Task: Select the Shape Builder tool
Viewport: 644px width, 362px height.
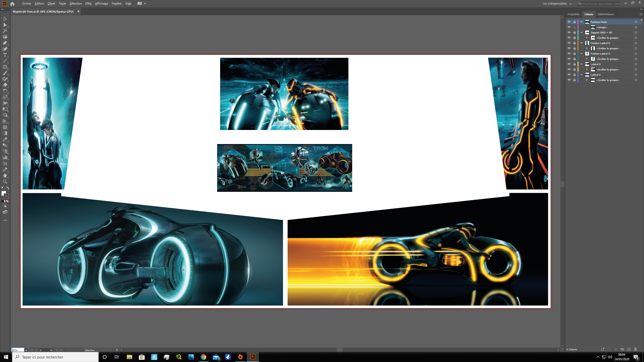Action: click(5, 115)
